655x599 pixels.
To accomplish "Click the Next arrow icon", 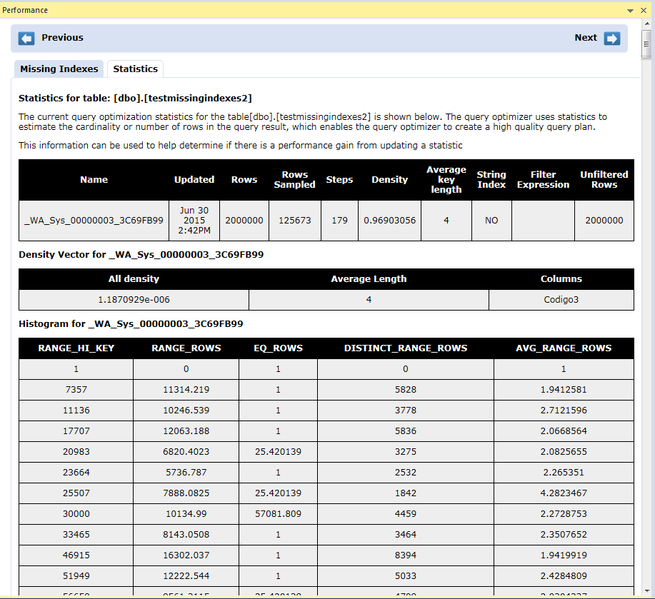I will [x=612, y=38].
